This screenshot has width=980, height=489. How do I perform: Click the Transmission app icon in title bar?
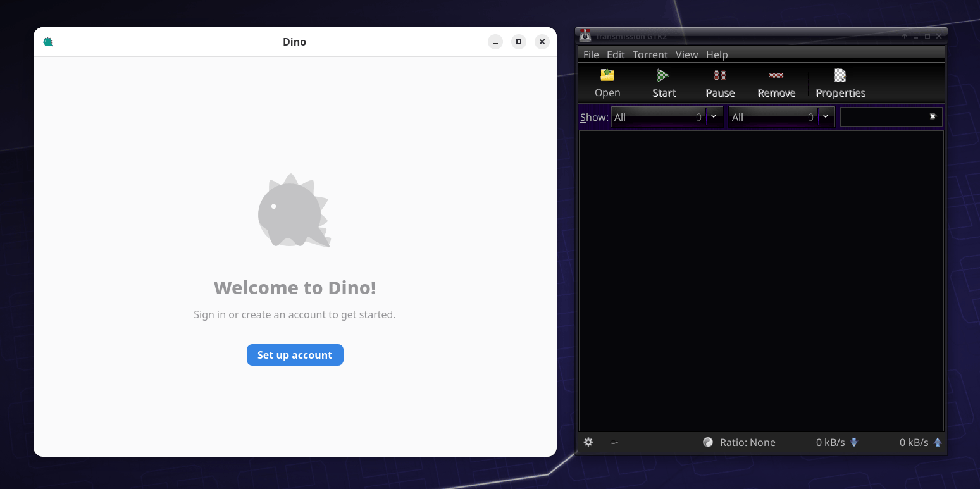(585, 35)
